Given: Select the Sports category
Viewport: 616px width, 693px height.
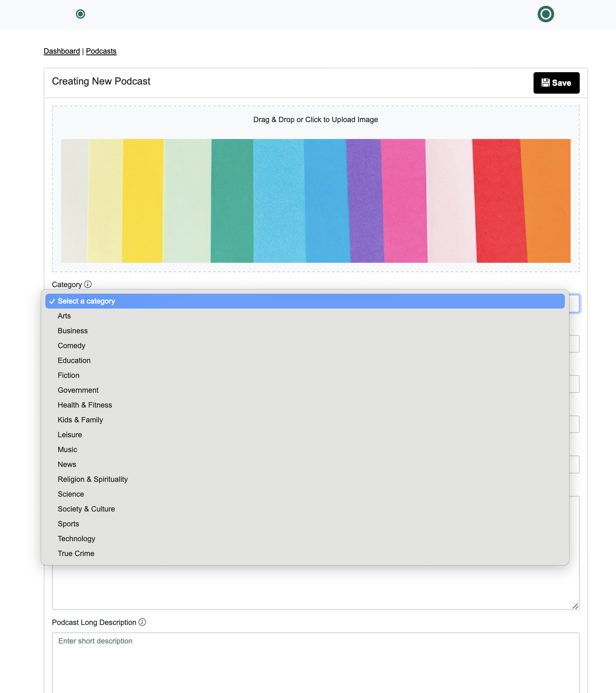Looking at the screenshot, I should coord(305,524).
